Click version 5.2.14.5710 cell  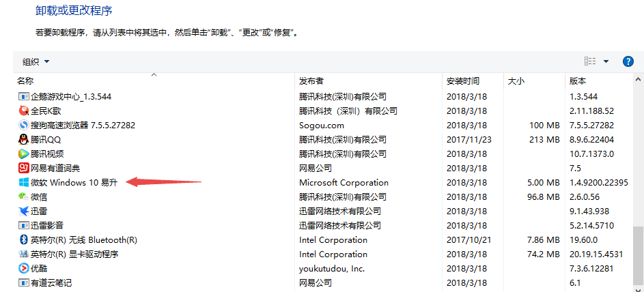592,226
